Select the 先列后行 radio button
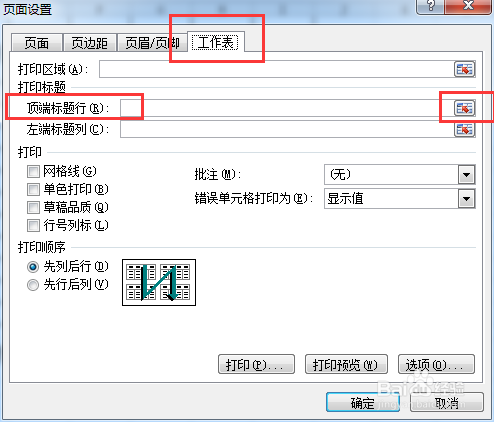Screen dimensions: 494x422 pyautogui.click(x=33, y=267)
